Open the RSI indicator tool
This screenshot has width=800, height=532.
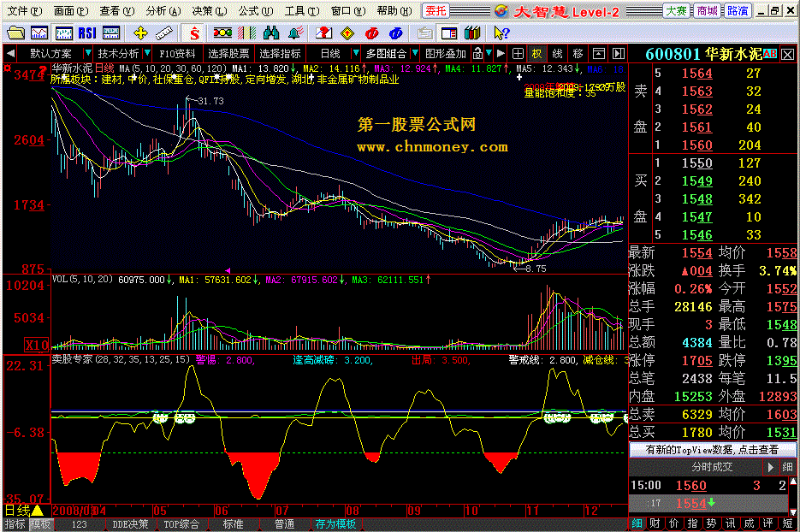[x=87, y=33]
